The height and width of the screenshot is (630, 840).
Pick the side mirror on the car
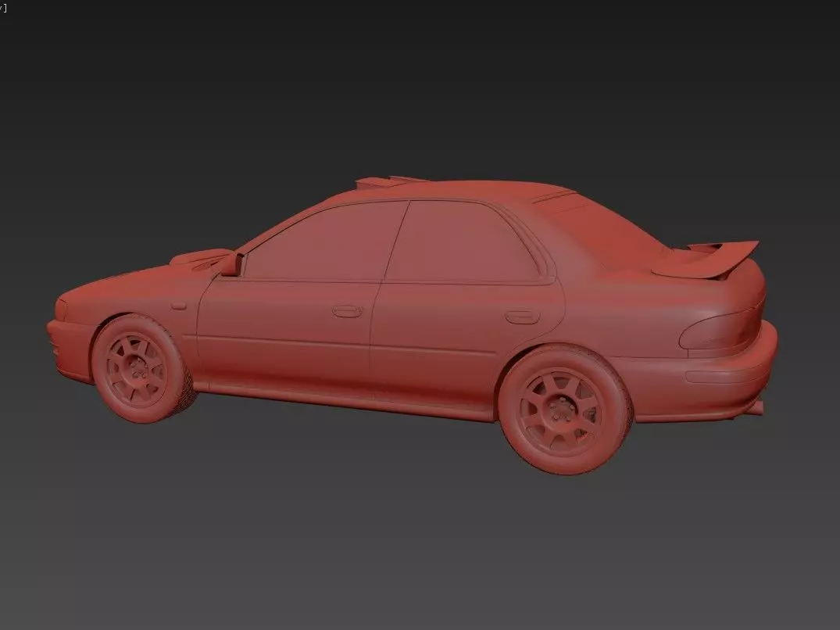point(232,265)
